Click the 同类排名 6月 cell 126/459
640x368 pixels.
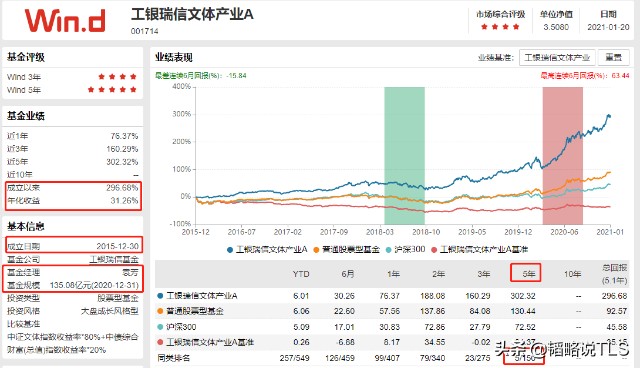coord(340,358)
